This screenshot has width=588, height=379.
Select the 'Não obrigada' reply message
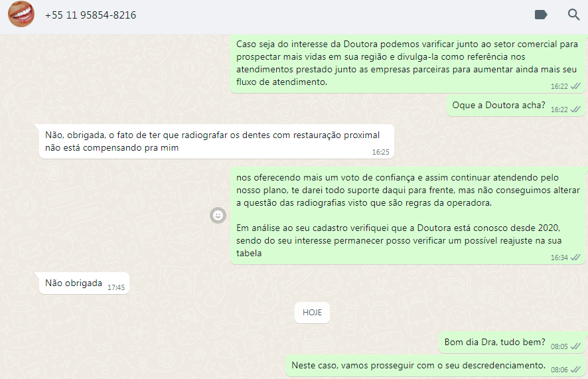coord(84,283)
